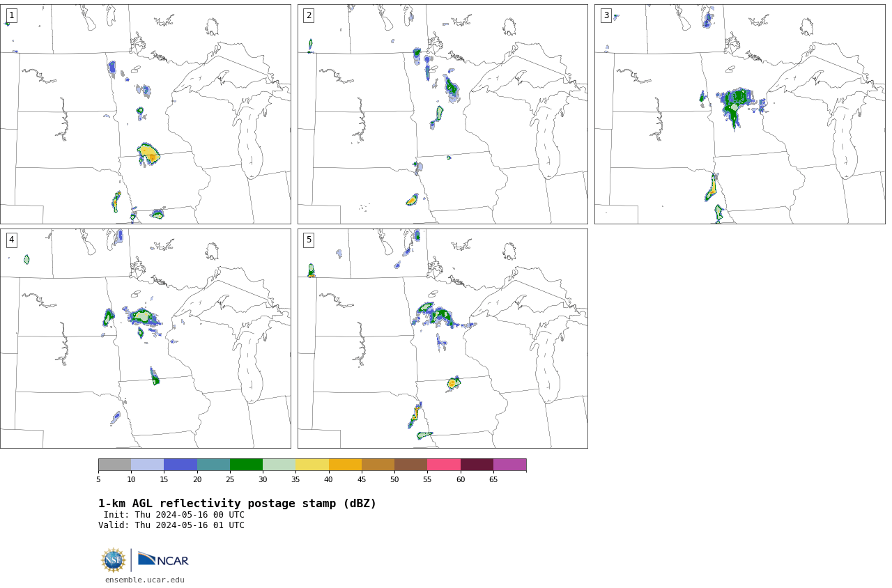Click the pink 55-60 dBZ color swatch
Image resolution: width=892 pixels, height=588 pixels.
pos(444,465)
